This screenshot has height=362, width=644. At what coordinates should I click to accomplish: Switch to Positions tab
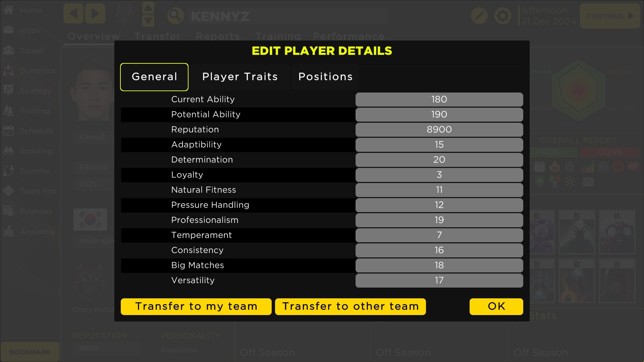point(326,76)
